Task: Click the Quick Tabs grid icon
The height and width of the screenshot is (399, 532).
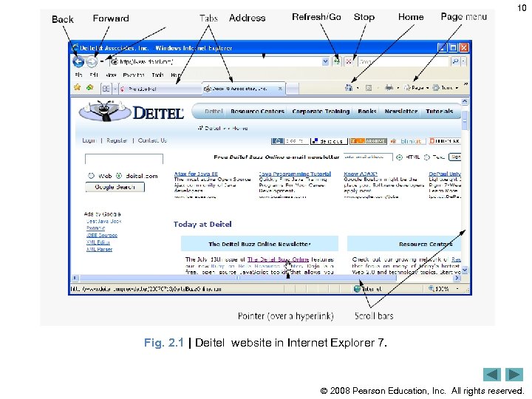Action: (x=106, y=89)
